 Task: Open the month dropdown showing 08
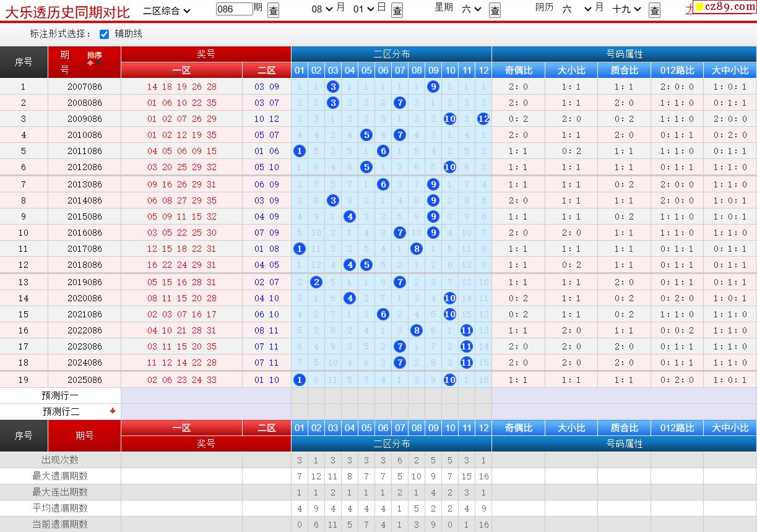[321, 9]
